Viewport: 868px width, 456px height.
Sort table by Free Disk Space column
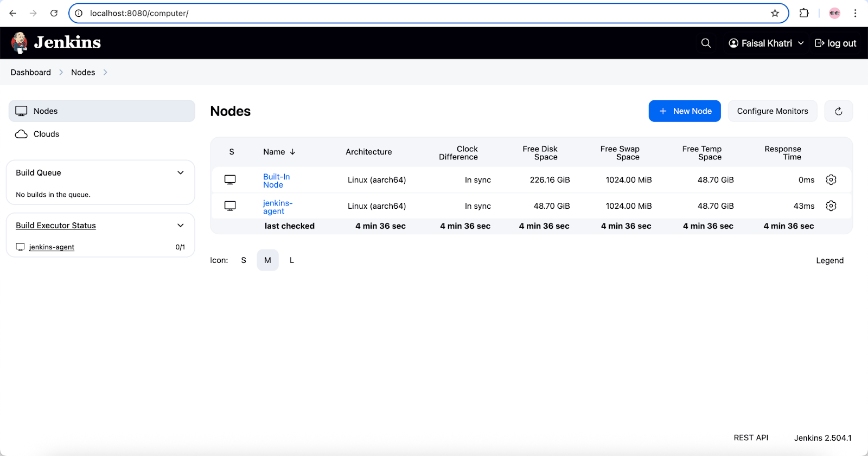(x=540, y=153)
